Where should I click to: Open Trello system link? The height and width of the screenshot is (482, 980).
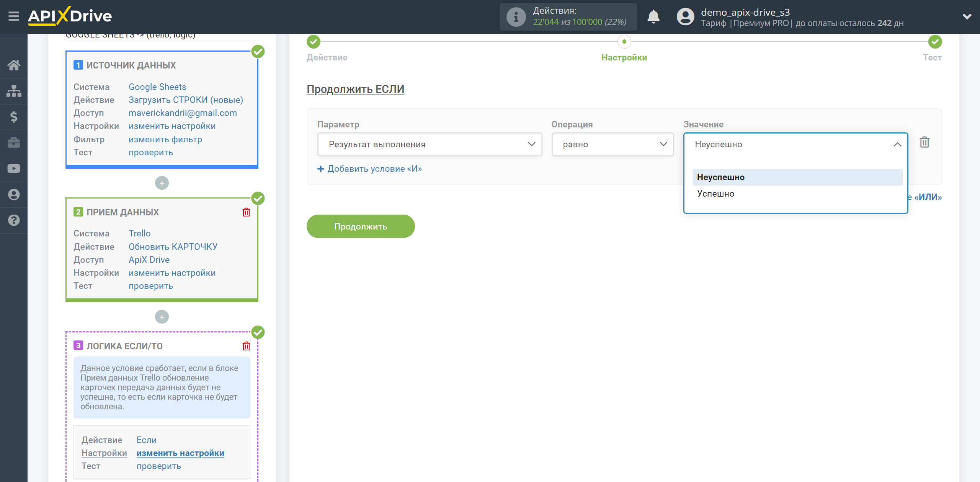pos(139,233)
